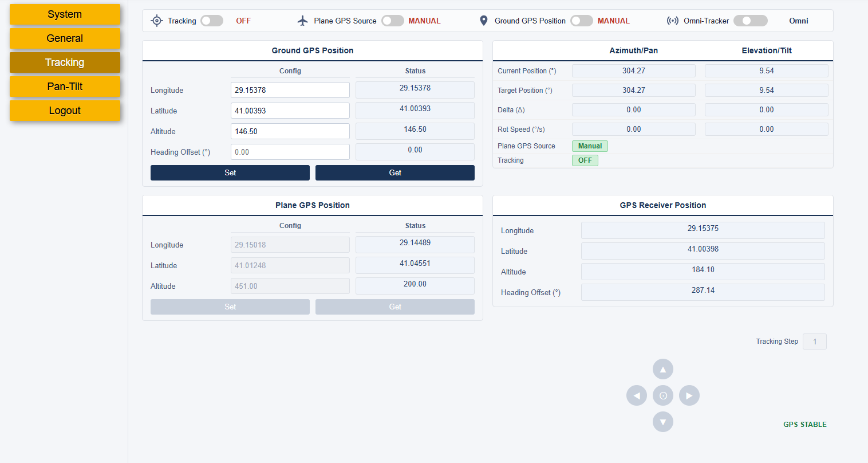
Task: Click Target Position elevation value 9.54
Action: tap(767, 90)
